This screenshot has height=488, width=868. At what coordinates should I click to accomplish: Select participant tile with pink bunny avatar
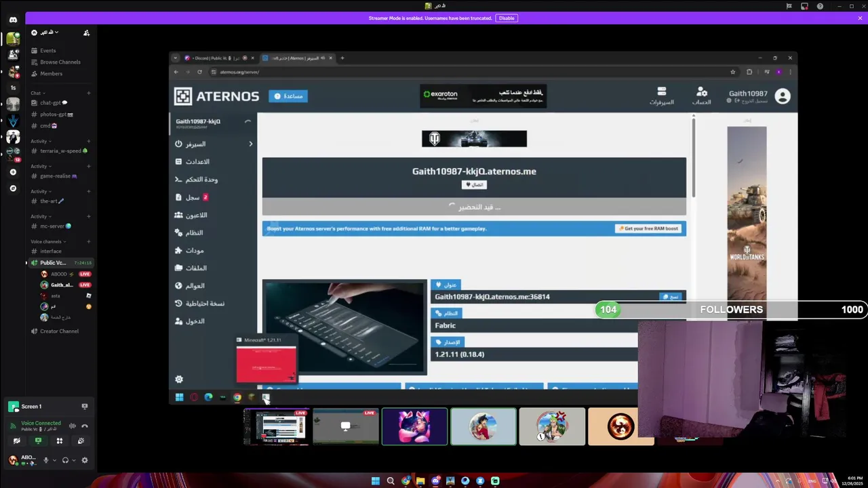[414, 426]
